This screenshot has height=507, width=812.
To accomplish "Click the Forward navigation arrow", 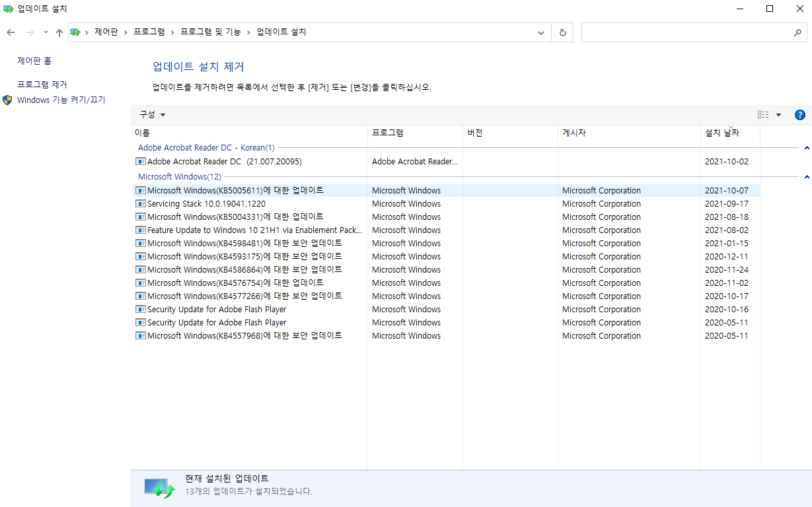I will (30, 32).
